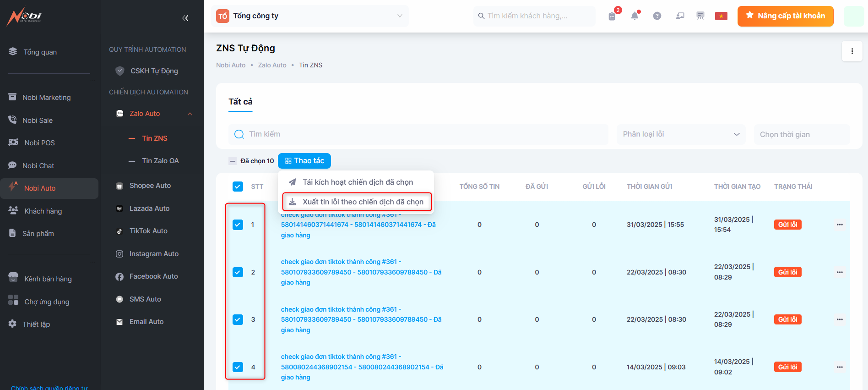Uncheck the row 3 checkbox
Viewport: 868px width, 390px height.
(238, 319)
